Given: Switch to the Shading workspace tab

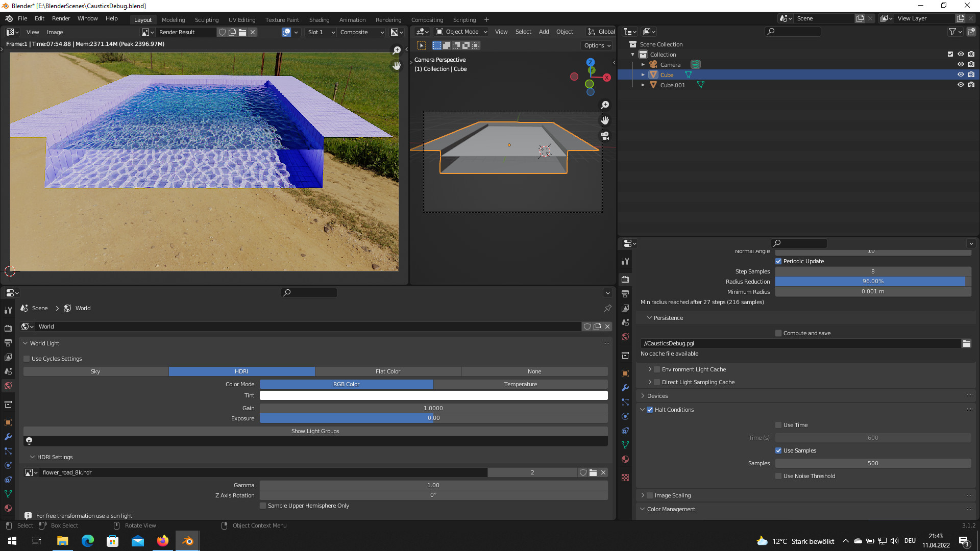Looking at the screenshot, I should (319, 20).
